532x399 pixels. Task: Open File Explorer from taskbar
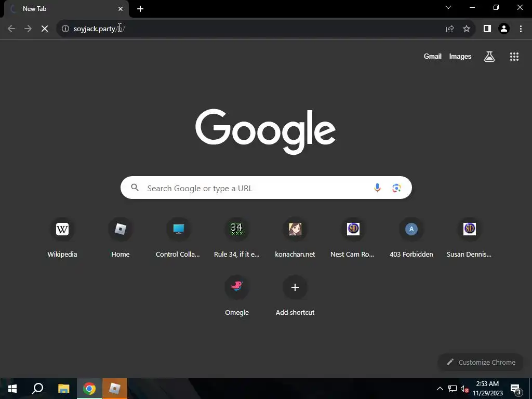tap(63, 389)
